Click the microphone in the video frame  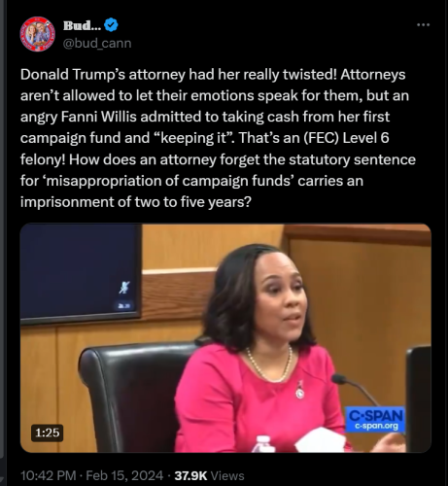tap(353, 387)
